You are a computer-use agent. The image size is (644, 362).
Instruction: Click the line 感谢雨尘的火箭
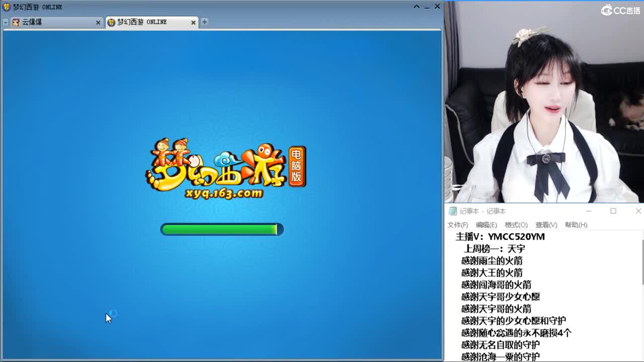[492, 261]
